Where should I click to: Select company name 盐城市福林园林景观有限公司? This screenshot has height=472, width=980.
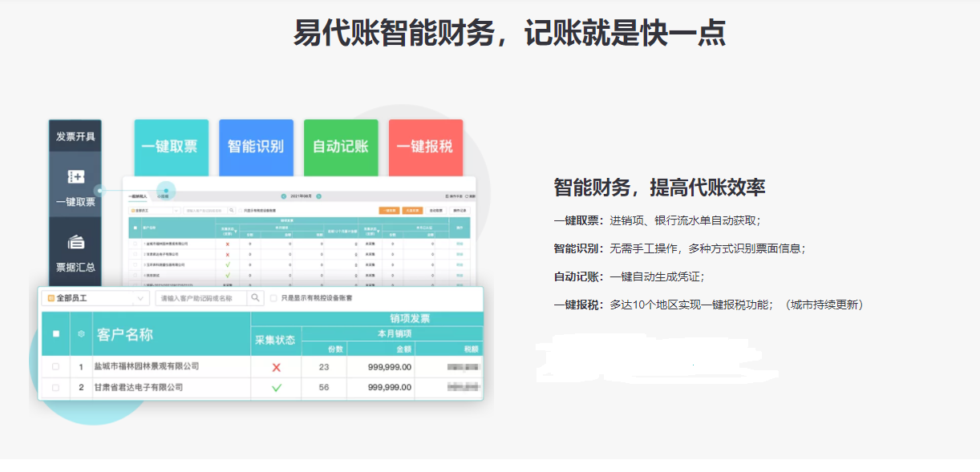147,366
